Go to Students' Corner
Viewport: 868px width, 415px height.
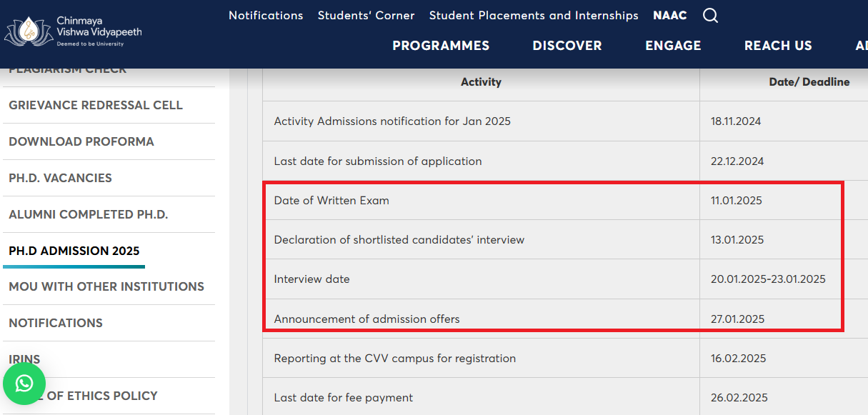366,16
